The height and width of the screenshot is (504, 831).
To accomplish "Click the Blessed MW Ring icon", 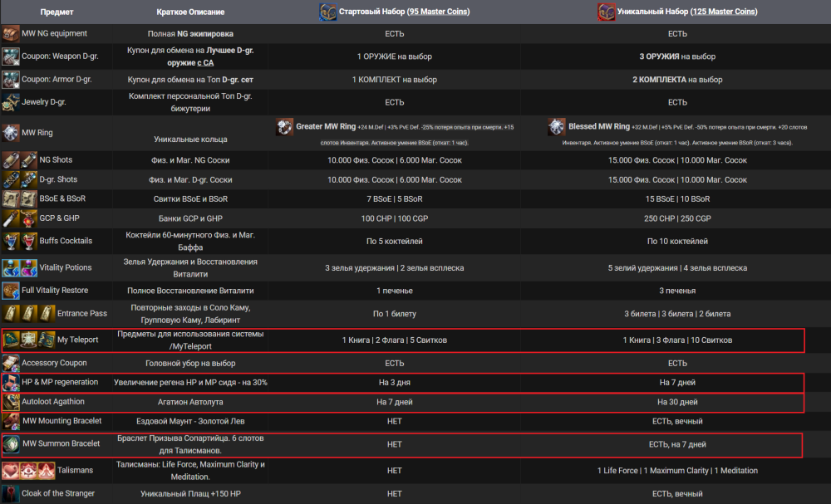I will (x=556, y=127).
